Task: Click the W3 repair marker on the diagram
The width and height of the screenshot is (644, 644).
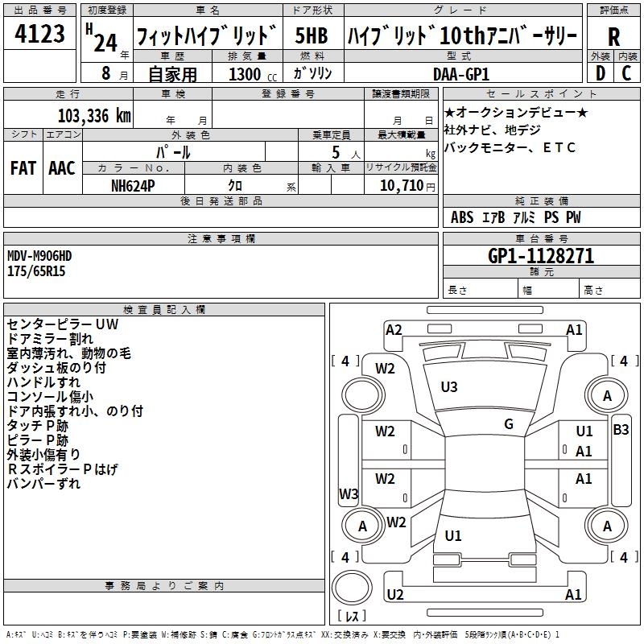Action: [x=349, y=493]
